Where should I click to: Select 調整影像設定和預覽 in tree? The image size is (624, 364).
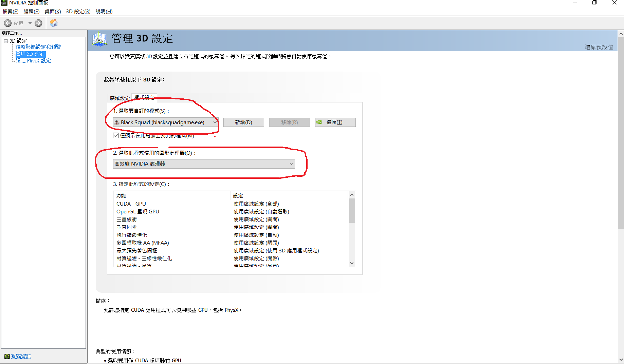point(38,47)
